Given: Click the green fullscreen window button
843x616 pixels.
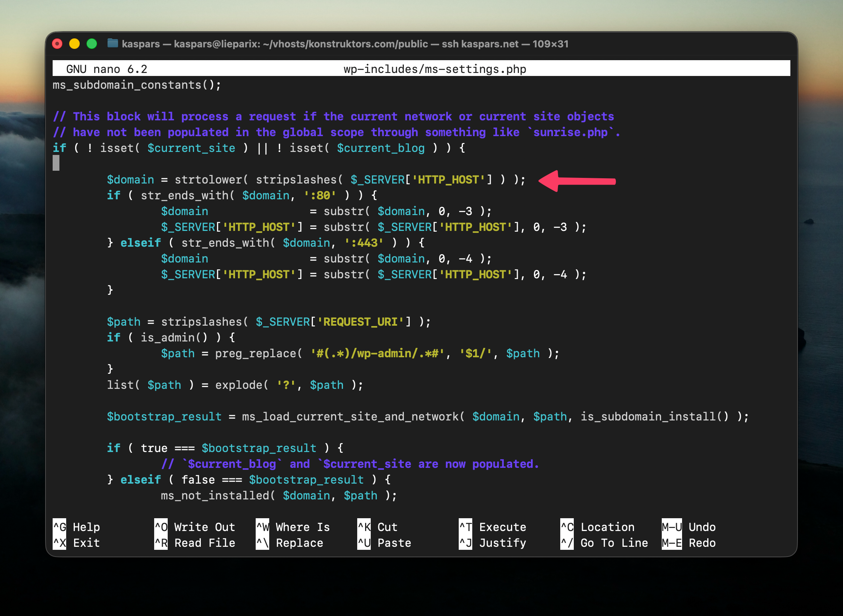Looking at the screenshot, I should [92, 44].
